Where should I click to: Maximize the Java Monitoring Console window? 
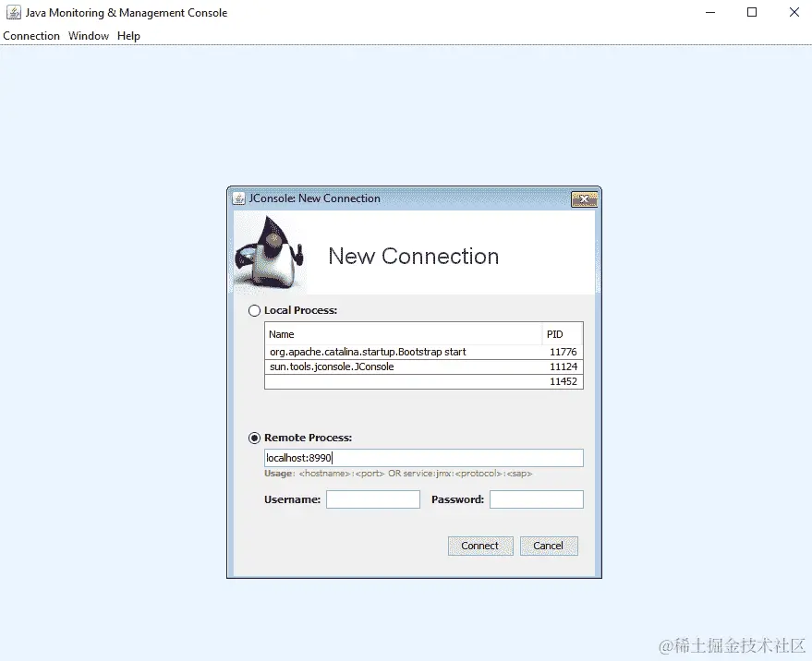[752, 12]
